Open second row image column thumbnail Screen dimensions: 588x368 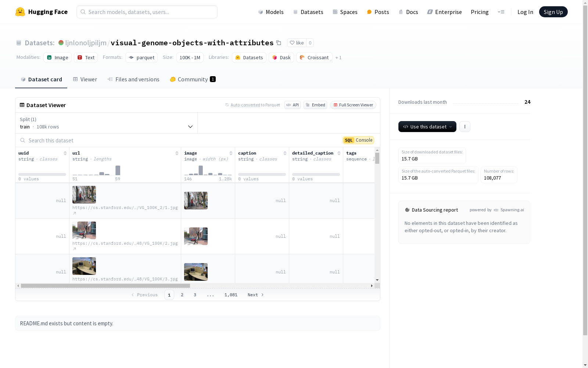coord(196,236)
